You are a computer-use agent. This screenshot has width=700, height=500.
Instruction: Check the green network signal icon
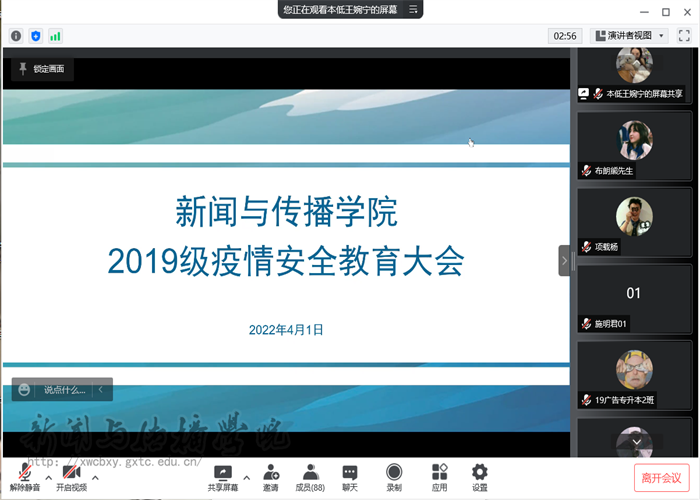(55, 36)
